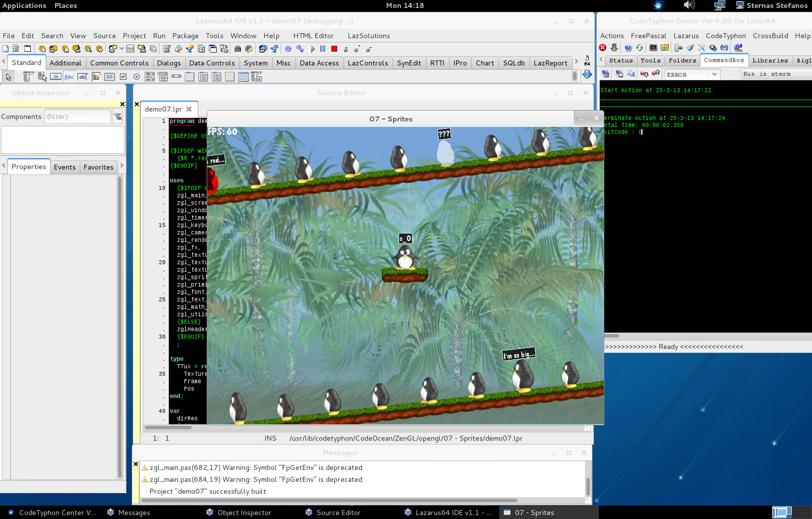This screenshot has height=519, width=812.
Task: Switch to the Libraries tab in CodeTyphon
Action: [x=770, y=60]
